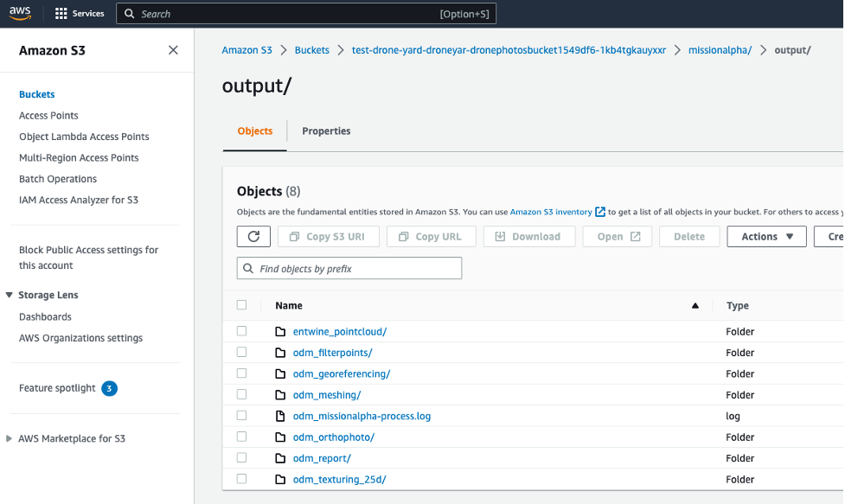Screen dimensions: 845x504
Task: Toggle the select-all objects checkbox
Action: click(241, 305)
